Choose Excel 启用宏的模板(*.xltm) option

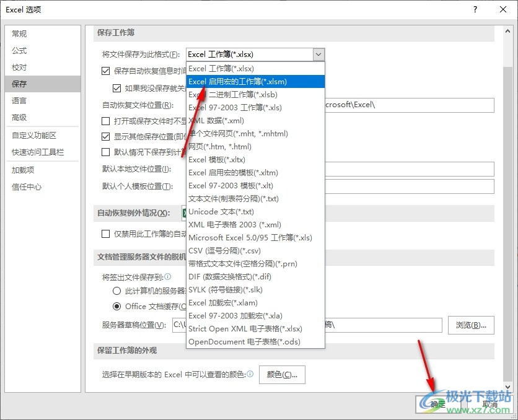tap(255, 173)
